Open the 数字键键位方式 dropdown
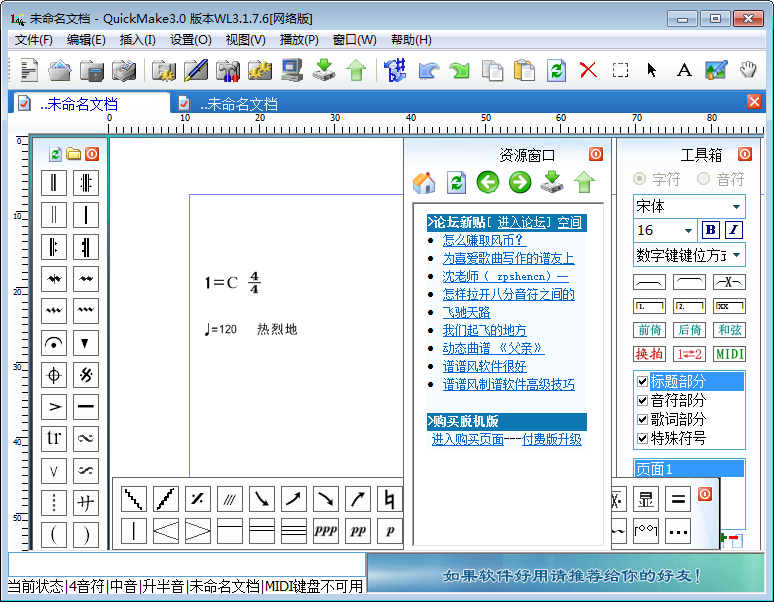 (x=736, y=255)
